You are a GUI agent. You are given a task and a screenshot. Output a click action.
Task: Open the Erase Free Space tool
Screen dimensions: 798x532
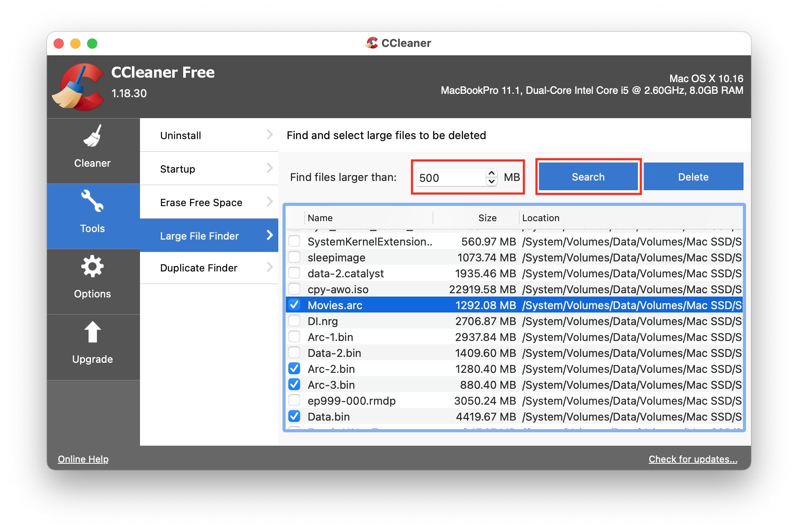[209, 202]
